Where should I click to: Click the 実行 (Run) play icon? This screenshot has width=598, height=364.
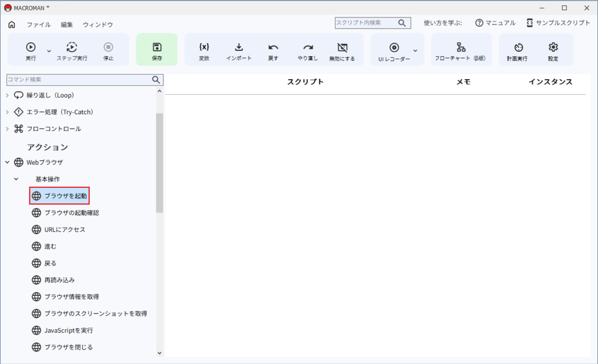(x=30, y=47)
